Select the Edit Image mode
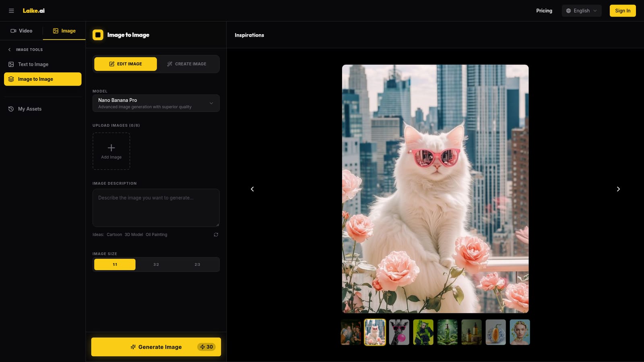The height and width of the screenshot is (362, 644). pyautogui.click(x=126, y=64)
